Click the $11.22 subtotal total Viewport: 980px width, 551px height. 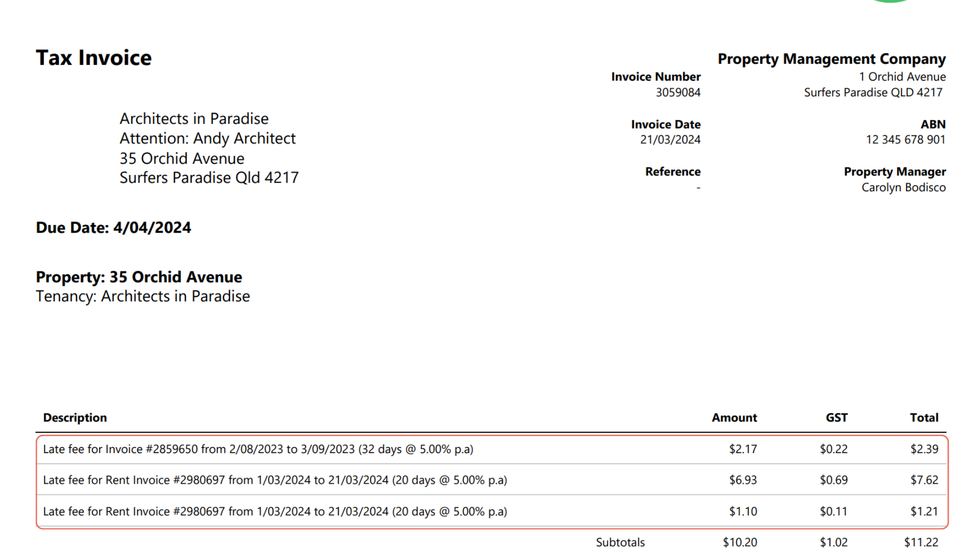[921, 542]
